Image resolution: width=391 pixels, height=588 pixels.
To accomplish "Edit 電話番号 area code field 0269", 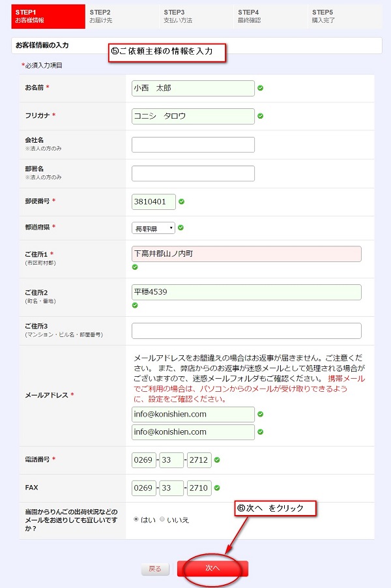I will pos(144,460).
